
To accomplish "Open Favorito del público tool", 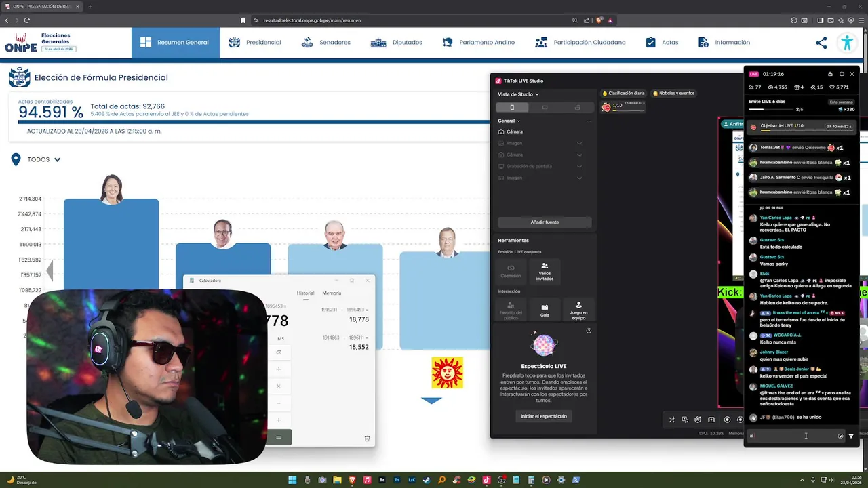I will 511,310.
